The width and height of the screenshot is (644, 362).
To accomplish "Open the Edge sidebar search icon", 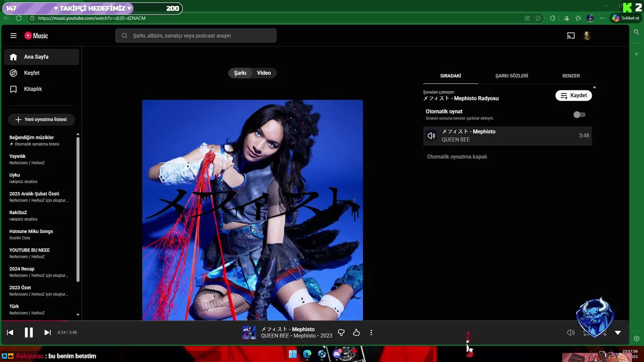I will pos(636,32).
